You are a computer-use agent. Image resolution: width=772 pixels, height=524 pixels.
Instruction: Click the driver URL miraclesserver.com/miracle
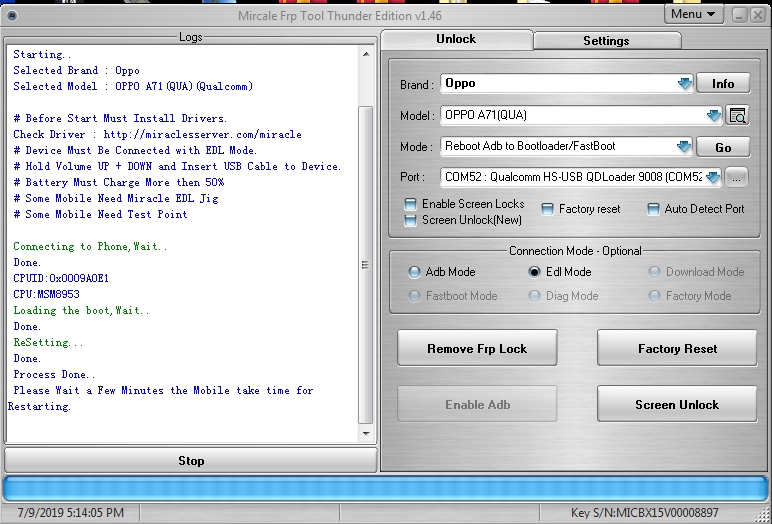click(202, 134)
